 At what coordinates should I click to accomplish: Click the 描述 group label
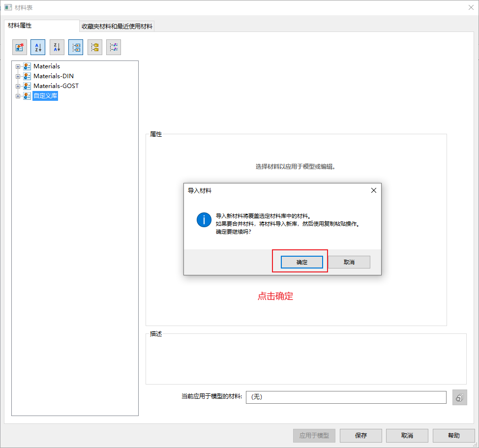tap(156, 334)
